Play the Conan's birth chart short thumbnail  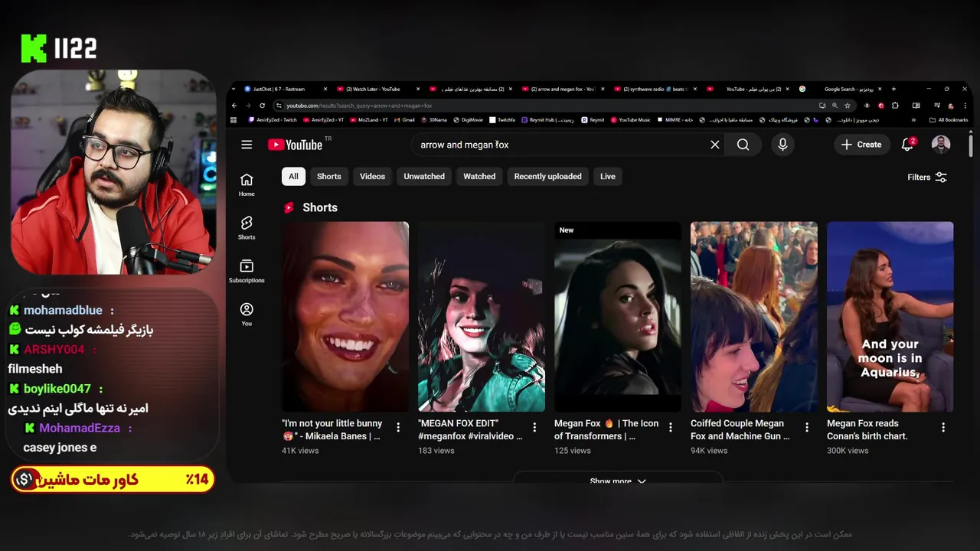tap(890, 317)
